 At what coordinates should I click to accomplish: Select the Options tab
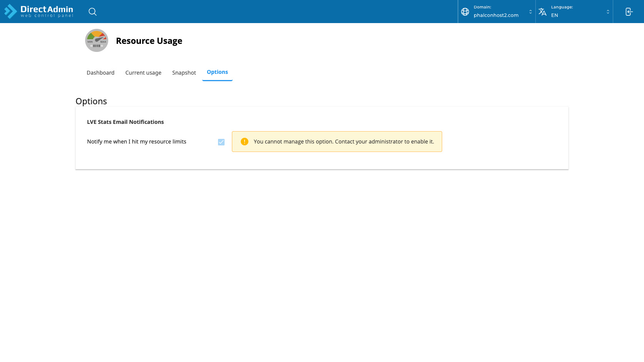pyautogui.click(x=217, y=72)
